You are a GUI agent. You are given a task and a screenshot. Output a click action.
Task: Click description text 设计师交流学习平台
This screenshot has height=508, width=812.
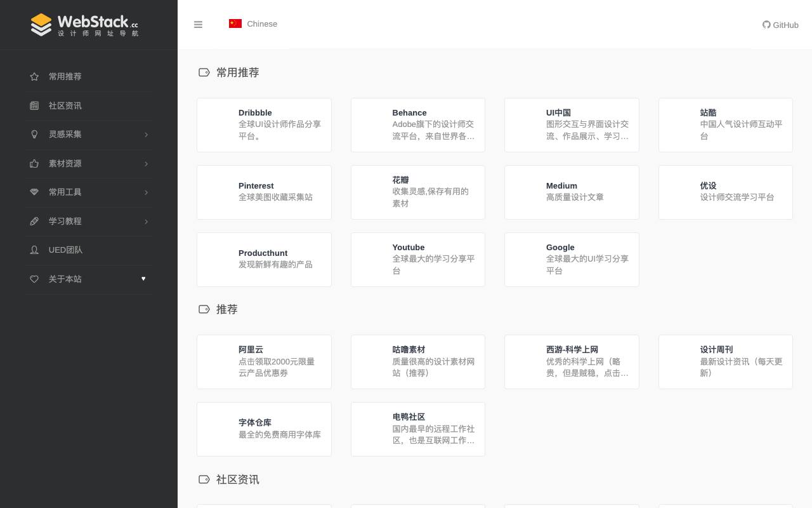pos(737,197)
